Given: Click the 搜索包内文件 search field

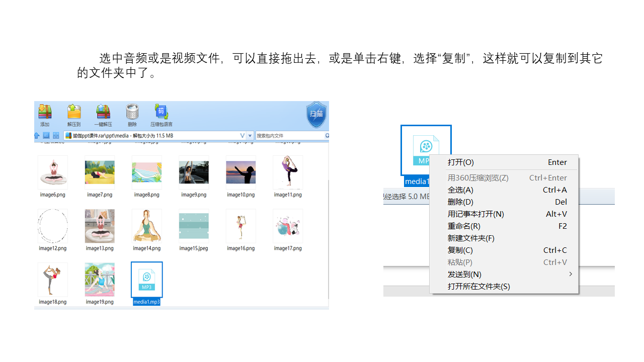Looking at the screenshot, I should tap(289, 136).
